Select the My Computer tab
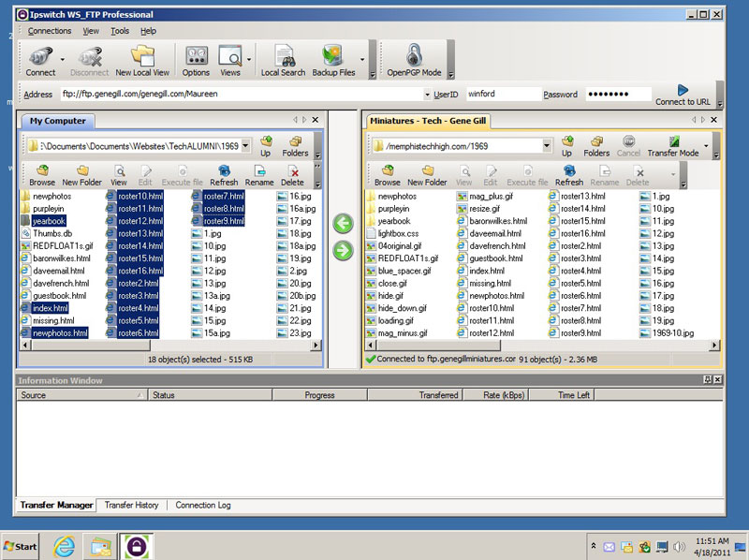The height and width of the screenshot is (560, 749). 58,121
